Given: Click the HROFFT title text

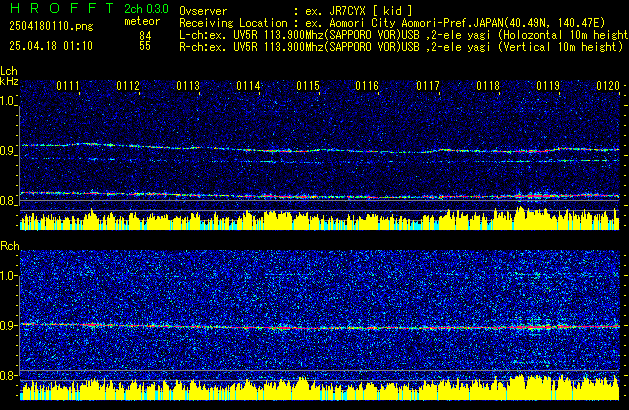Looking at the screenshot, I should tap(61, 8).
